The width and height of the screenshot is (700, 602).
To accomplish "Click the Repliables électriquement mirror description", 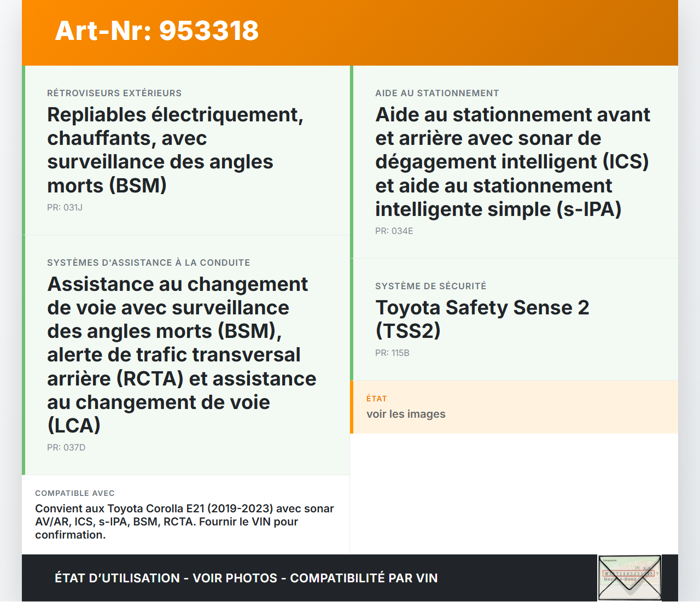I will click(x=175, y=150).
